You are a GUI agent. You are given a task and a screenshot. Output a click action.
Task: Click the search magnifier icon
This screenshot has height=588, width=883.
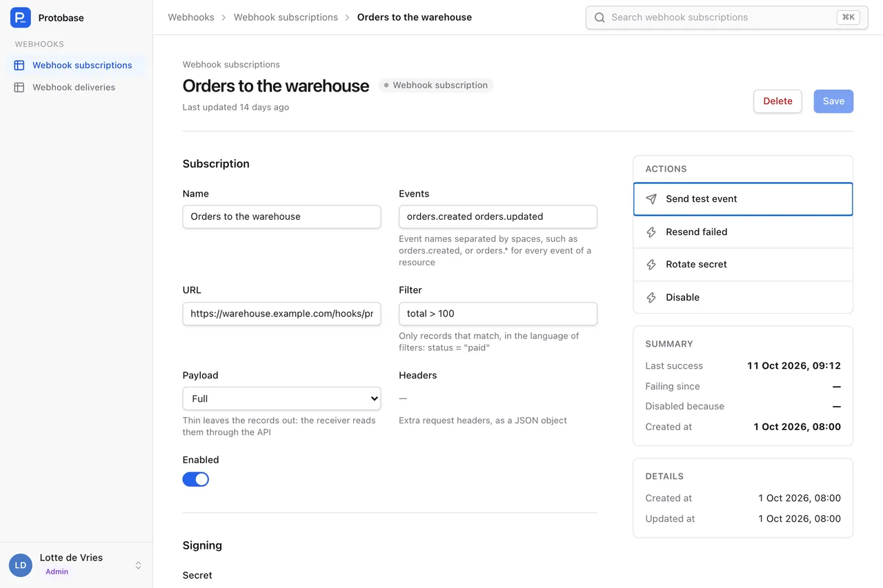[x=600, y=18]
